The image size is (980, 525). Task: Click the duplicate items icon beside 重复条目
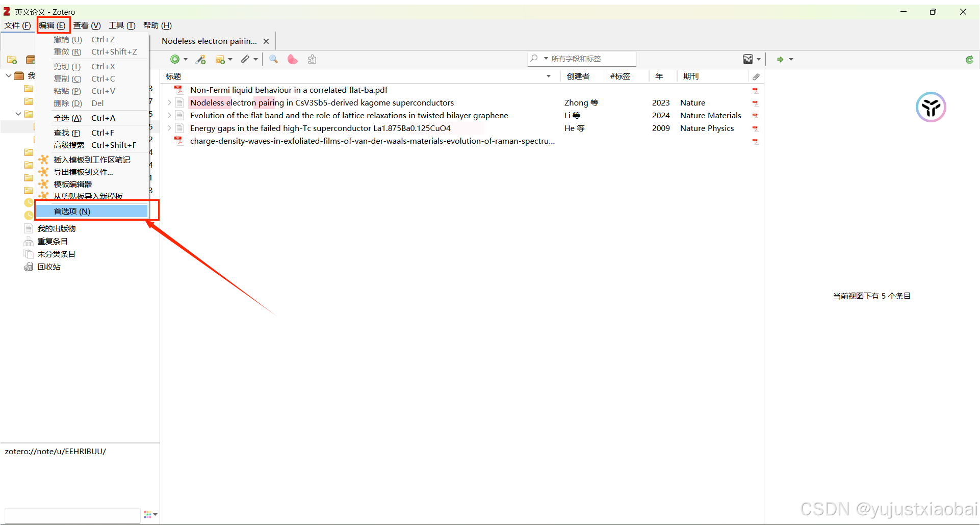[29, 241]
